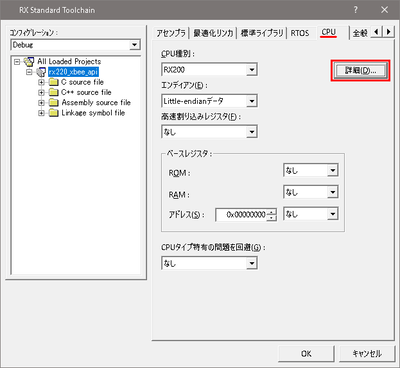Click the C source file folder icon
400x368 pixels.
click(x=54, y=82)
